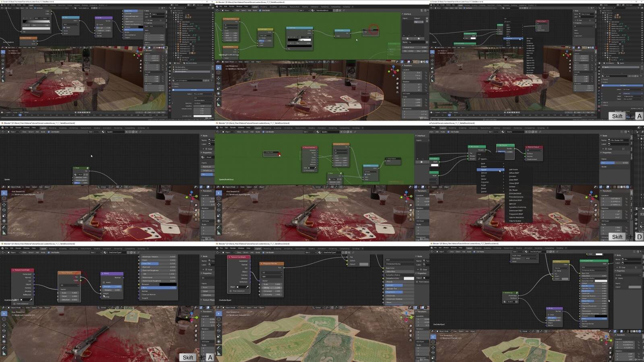This screenshot has width=644, height=362.
Task: Open the File menu in the Noise Texture frame
Action: (6, 248)
